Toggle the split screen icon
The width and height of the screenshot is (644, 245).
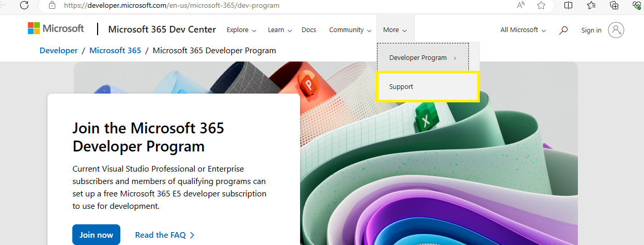[568, 5]
